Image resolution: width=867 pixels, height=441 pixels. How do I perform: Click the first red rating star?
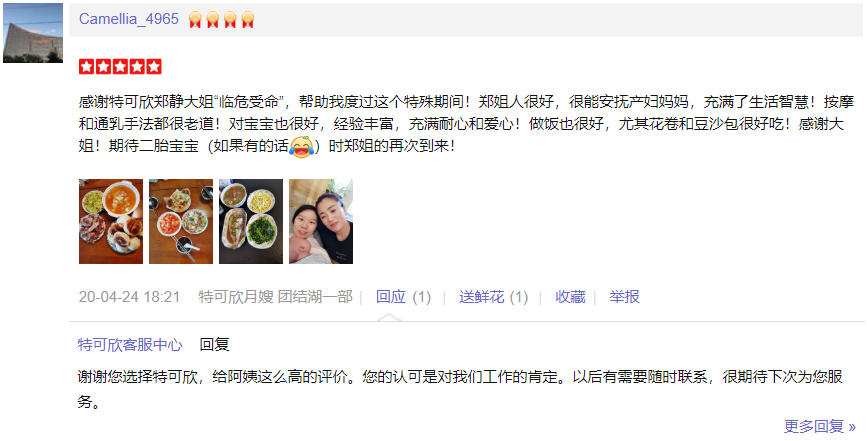pos(86,67)
